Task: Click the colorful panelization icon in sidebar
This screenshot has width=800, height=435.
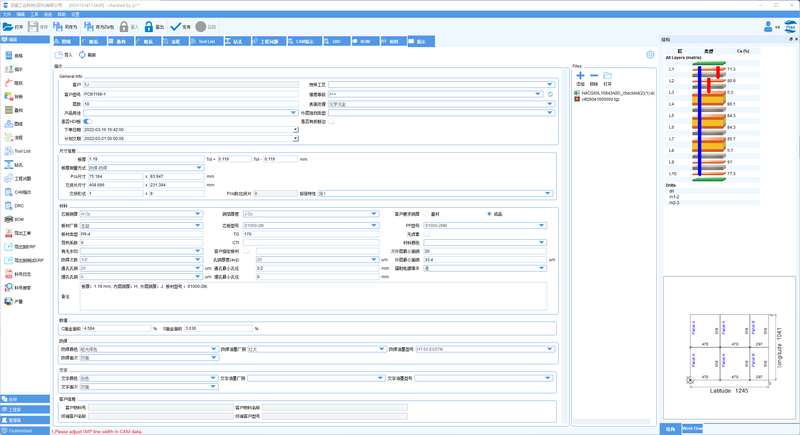Action: point(8,96)
